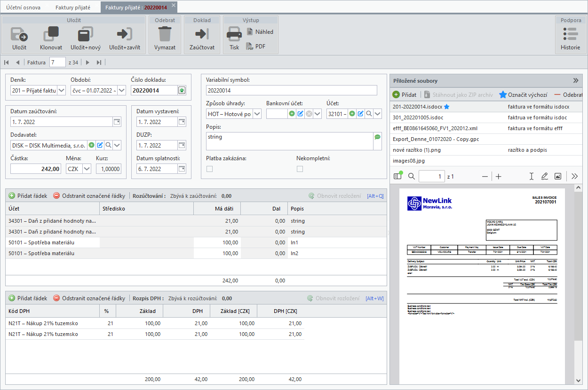The image size is (588, 390).
Task: Click green generate icon beside Číslo dokladu
Action: 182,91
